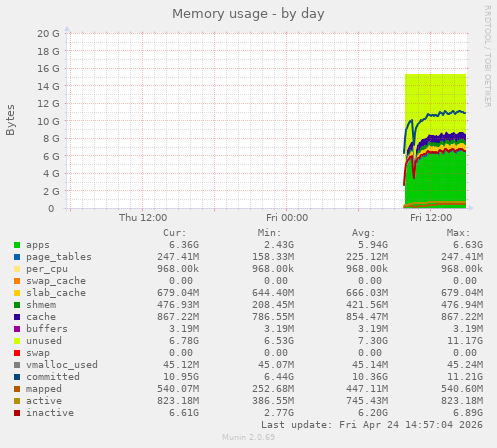Click the vmalloc_used maximum value 45.24M
The height and width of the screenshot is (448, 497).
465,365
